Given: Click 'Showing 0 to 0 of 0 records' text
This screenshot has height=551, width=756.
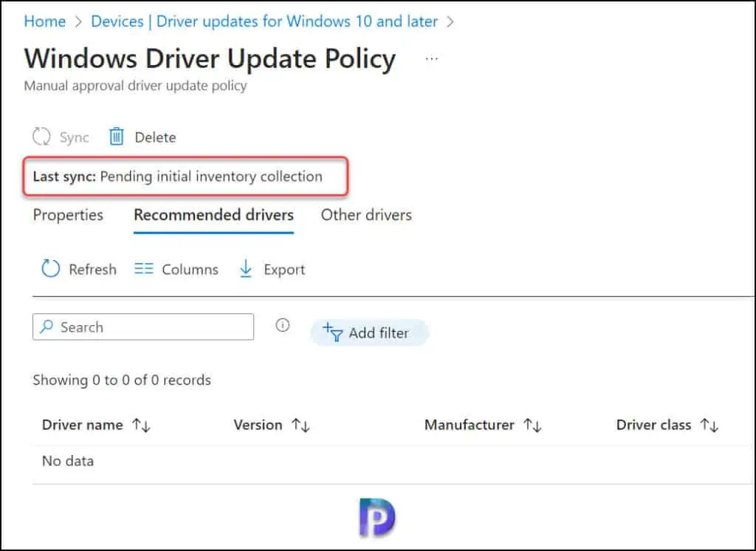Looking at the screenshot, I should (x=122, y=380).
